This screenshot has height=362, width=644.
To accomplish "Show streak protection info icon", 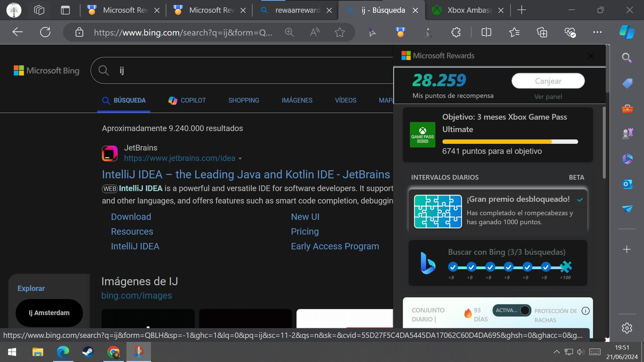I will point(585,311).
